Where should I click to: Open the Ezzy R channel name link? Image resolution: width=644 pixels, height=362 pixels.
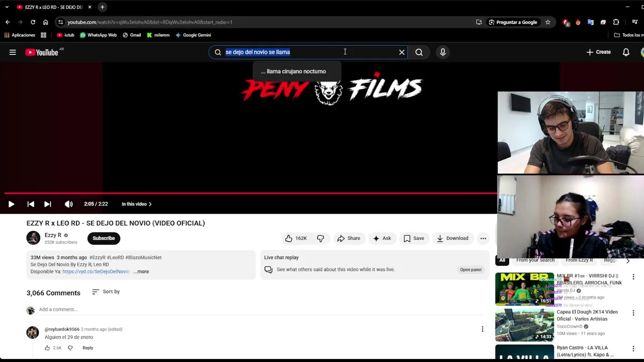(53, 235)
